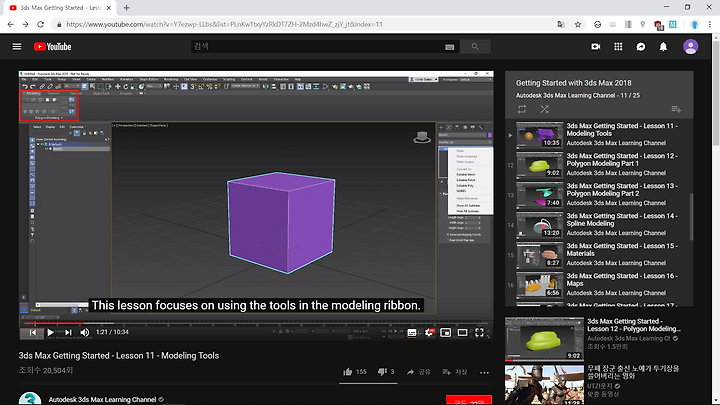The width and height of the screenshot is (720, 405).
Task: Click the search magnifier button
Action: [x=475, y=46]
